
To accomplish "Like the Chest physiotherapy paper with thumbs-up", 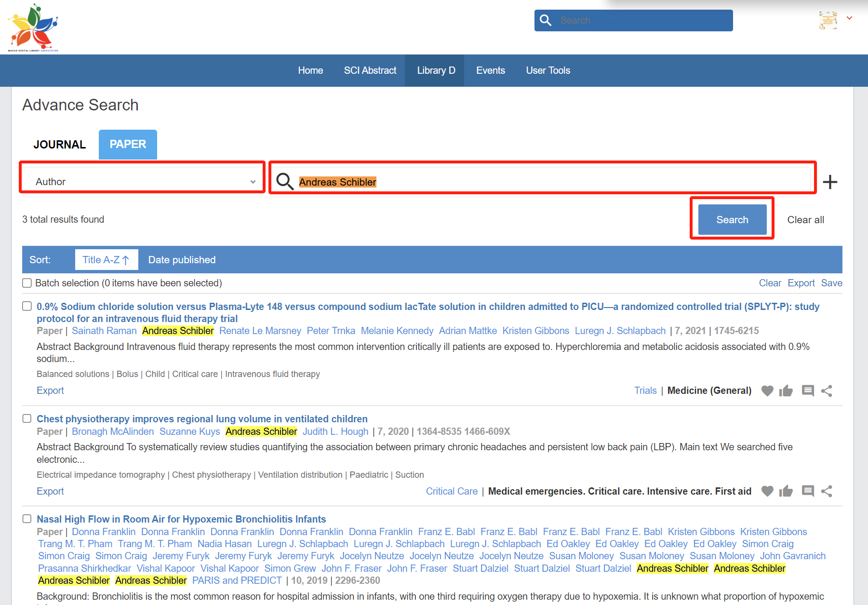I will (786, 491).
